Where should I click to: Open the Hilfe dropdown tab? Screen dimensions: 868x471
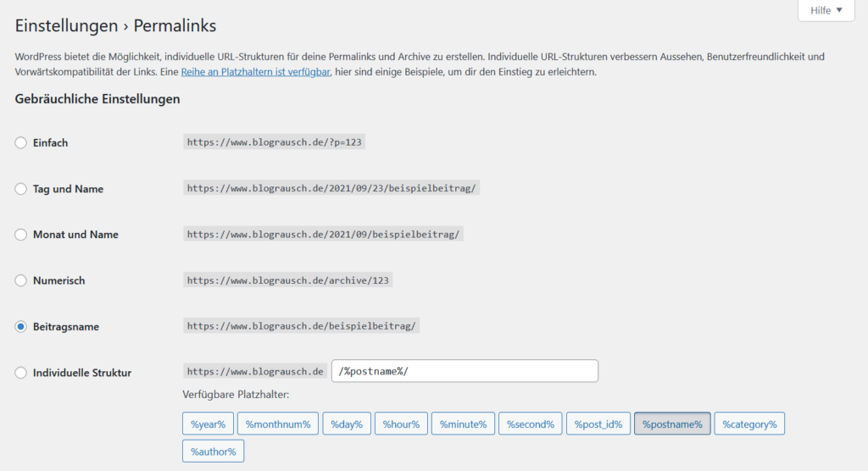point(826,10)
